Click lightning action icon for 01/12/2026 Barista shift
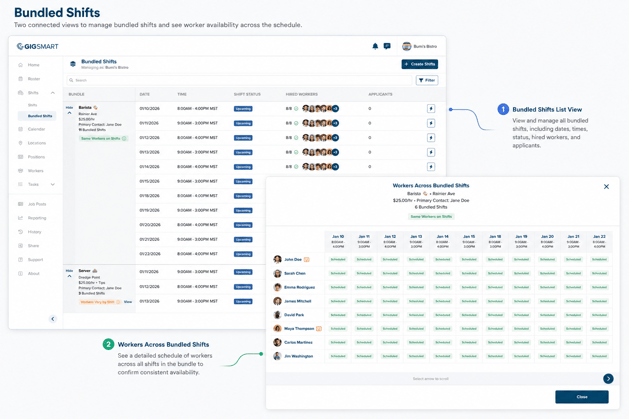Viewport: 629px width, 419px height. click(x=431, y=138)
